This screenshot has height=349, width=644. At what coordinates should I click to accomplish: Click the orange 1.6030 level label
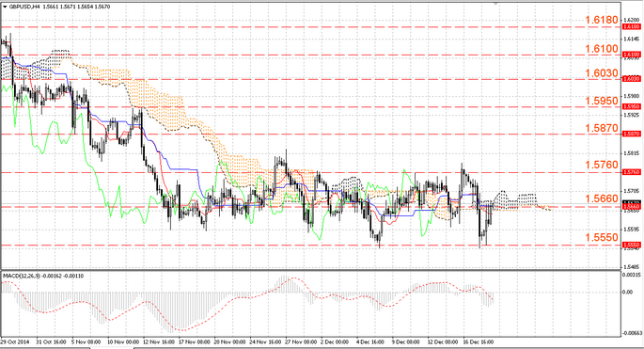pos(602,73)
